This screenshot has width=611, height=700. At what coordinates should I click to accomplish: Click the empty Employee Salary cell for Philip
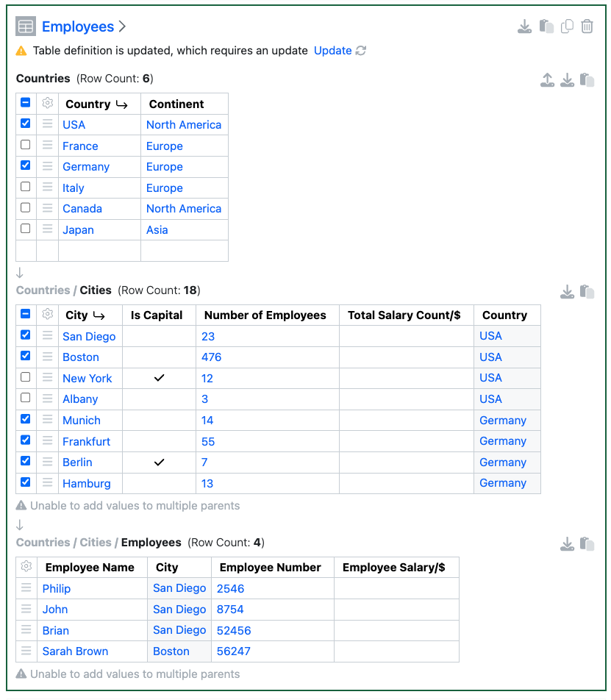[396, 588]
